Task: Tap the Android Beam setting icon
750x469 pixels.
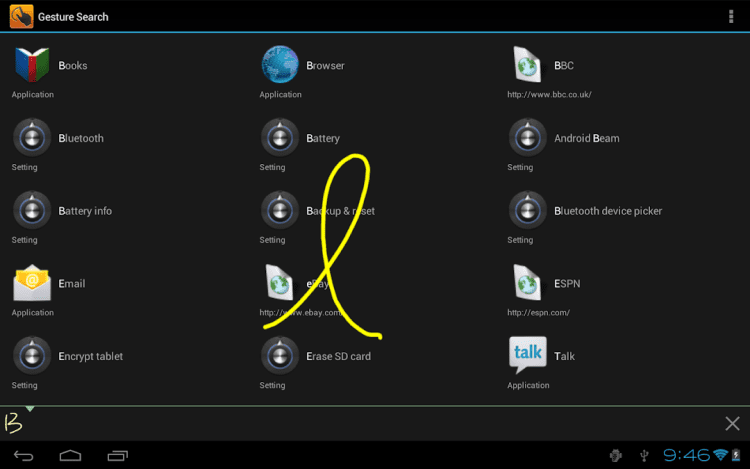Action: (528, 138)
